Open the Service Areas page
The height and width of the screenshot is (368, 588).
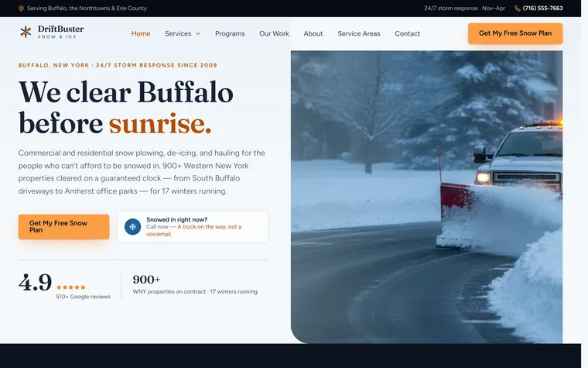pos(359,33)
